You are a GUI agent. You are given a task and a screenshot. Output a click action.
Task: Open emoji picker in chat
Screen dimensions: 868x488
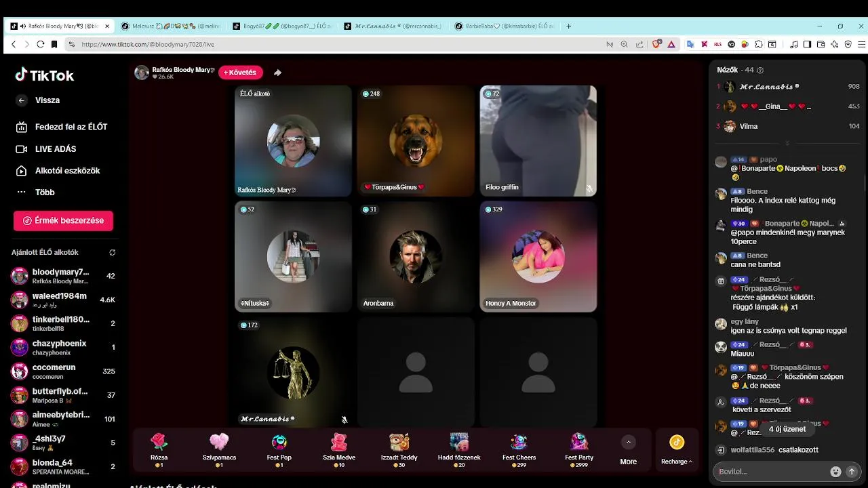835,471
